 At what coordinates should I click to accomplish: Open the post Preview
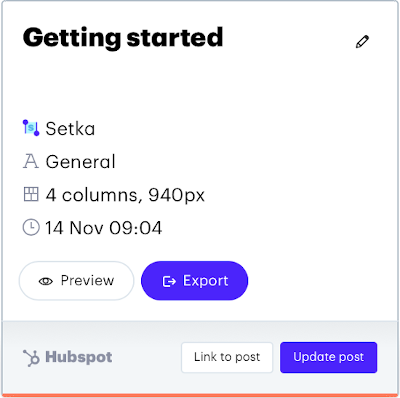[76, 281]
